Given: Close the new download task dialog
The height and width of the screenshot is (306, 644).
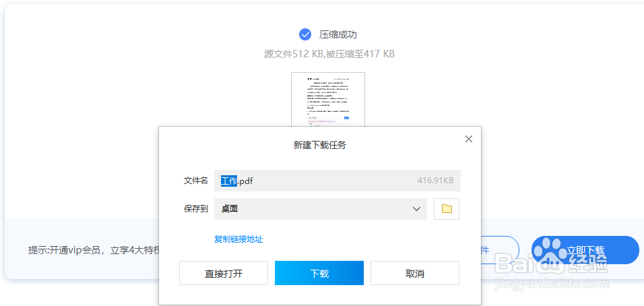Looking at the screenshot, I should (469, 139).
